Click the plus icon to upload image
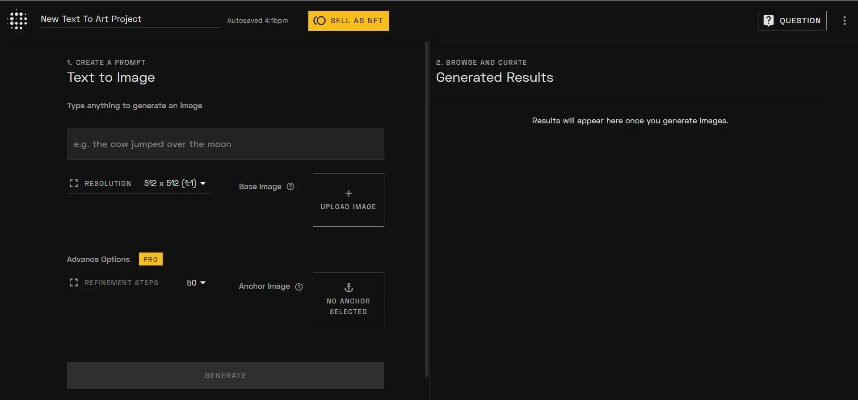The height and width of the screenshot is (400, 858). (x=348, y=194)
